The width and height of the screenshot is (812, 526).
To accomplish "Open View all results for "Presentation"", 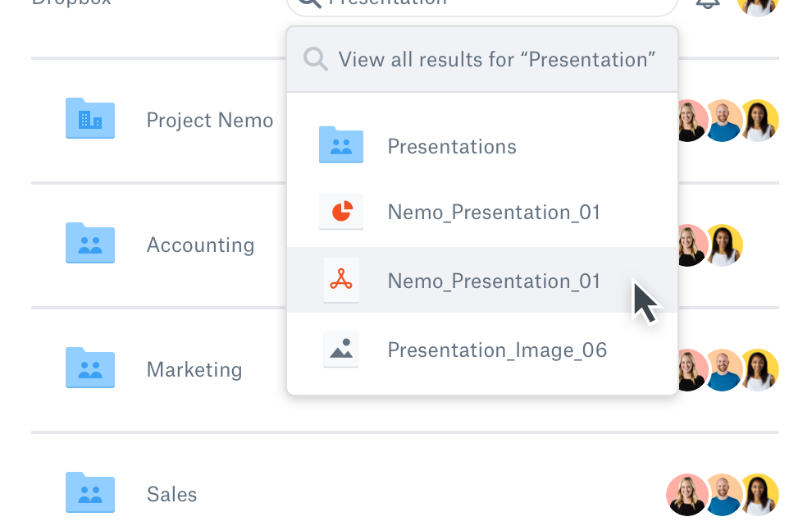I will tap(482, 60).
